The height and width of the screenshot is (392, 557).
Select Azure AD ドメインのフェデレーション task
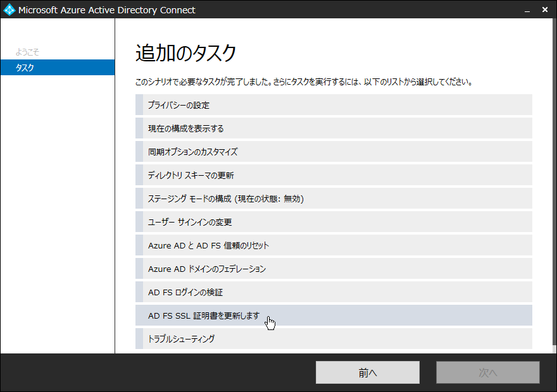click(334, 269)
